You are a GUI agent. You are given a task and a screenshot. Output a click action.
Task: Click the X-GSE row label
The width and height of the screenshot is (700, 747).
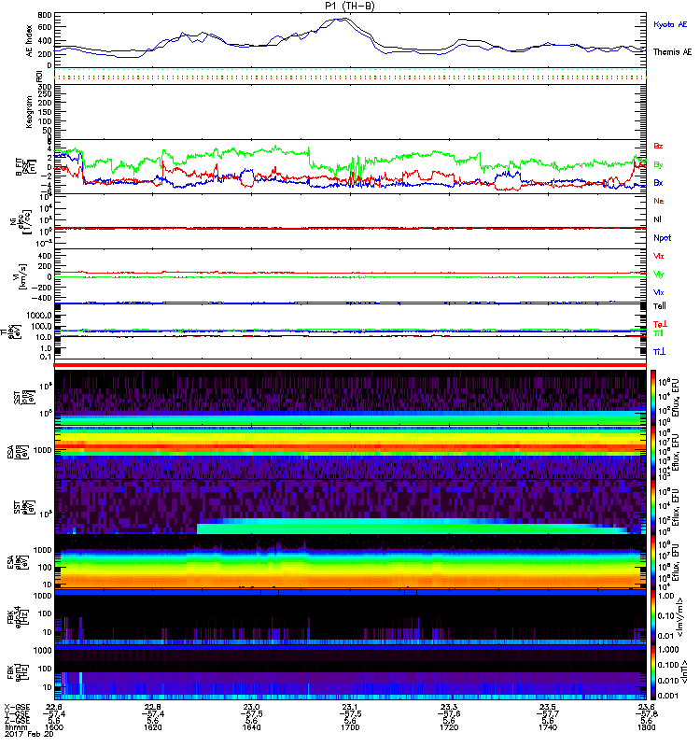tap(17, 708)
